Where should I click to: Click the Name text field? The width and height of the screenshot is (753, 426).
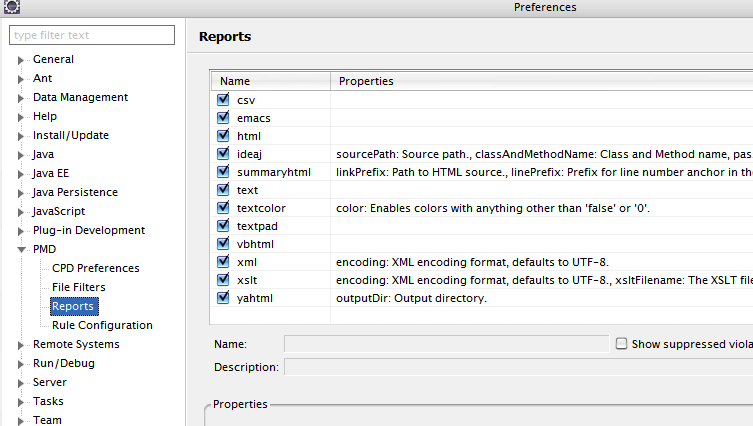[446, 344]
